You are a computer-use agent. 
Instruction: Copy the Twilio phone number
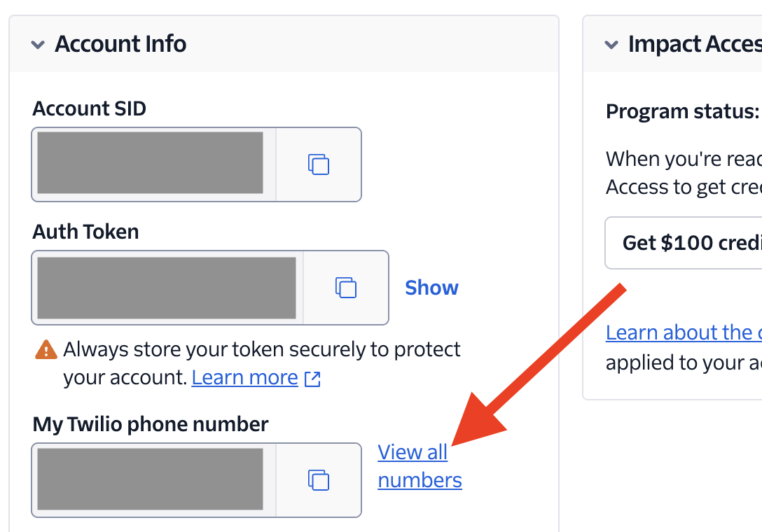319,480
